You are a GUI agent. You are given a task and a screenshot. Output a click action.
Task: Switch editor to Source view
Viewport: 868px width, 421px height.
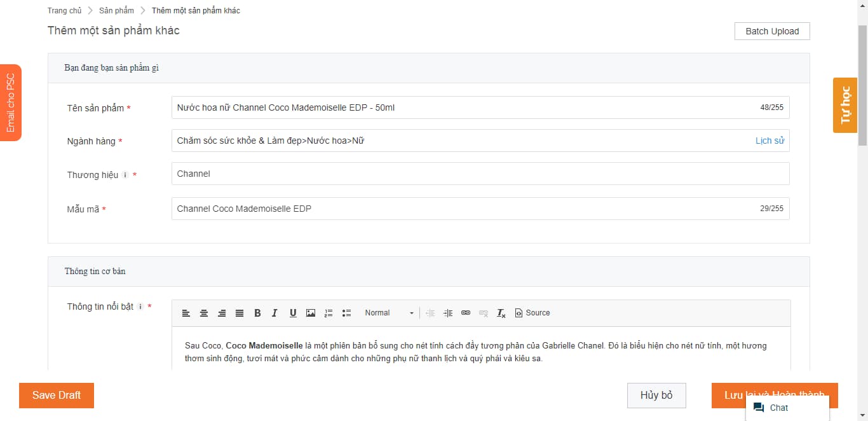(532, 313)
